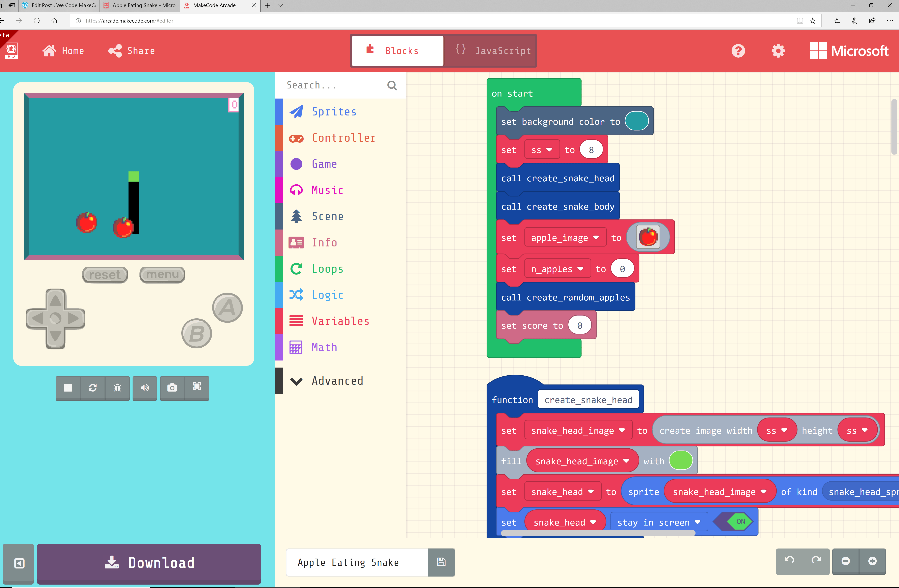Undo the last block change

pyautogui.click(x=789, y=561)
